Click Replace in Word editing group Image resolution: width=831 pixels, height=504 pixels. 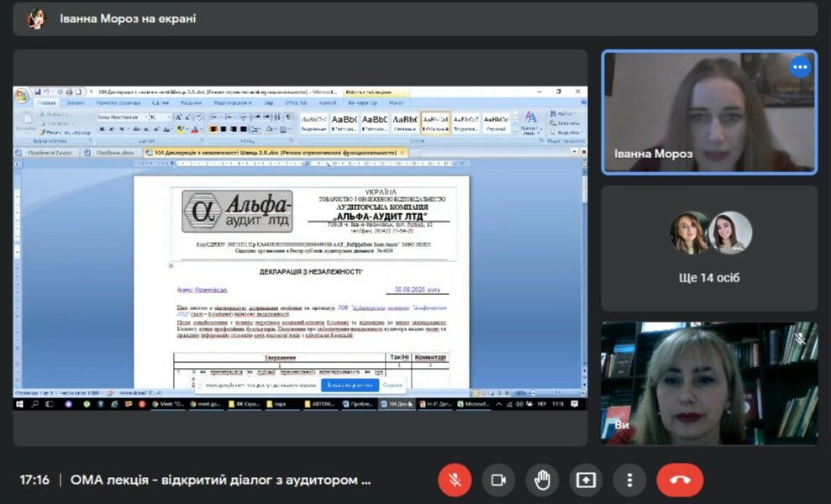click(565, 123)
